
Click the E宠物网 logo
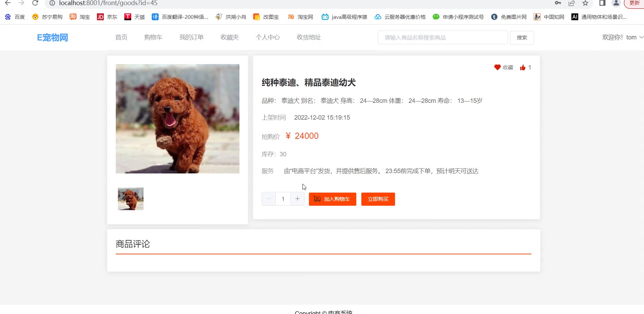[x=52, y=37]
